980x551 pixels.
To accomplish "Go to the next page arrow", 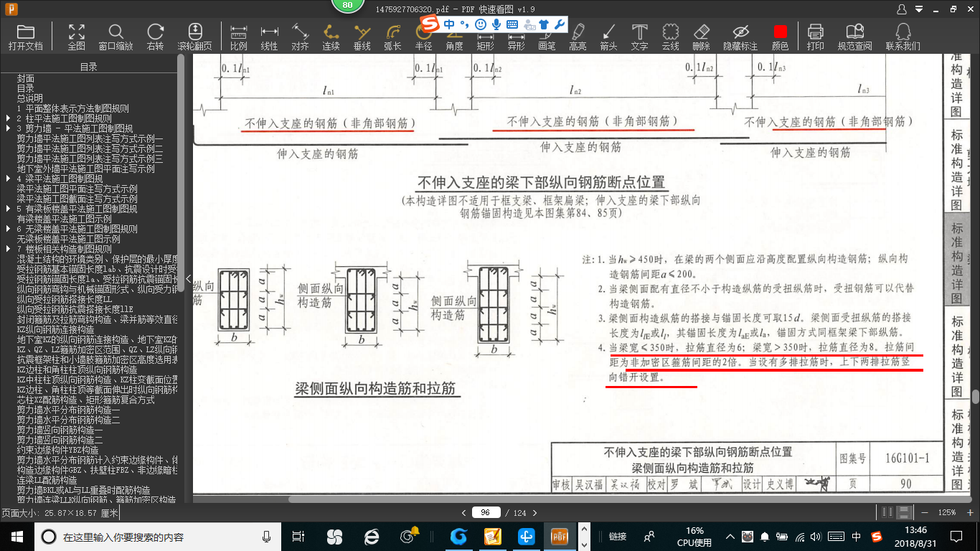I will (537, 512).
